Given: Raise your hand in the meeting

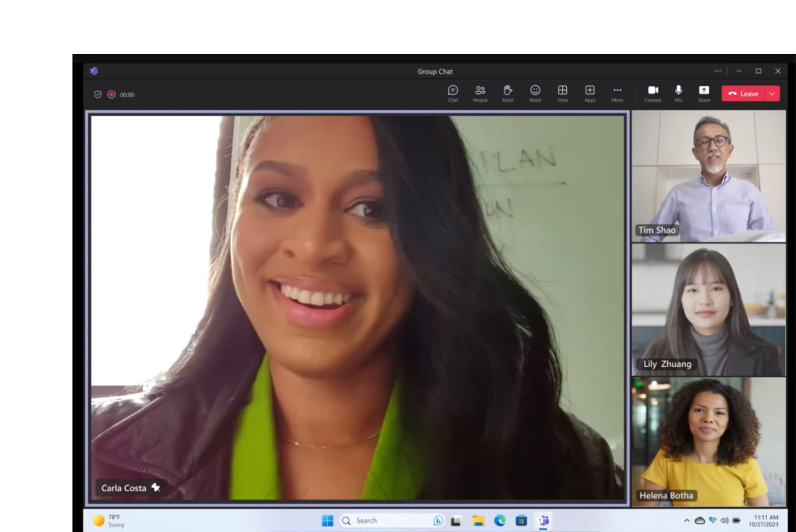Looking at the screenshot, I should 508,93.
